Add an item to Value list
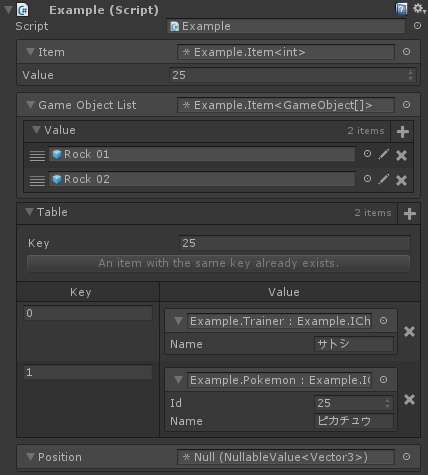 pyautogui.click(x=403, y=132)
